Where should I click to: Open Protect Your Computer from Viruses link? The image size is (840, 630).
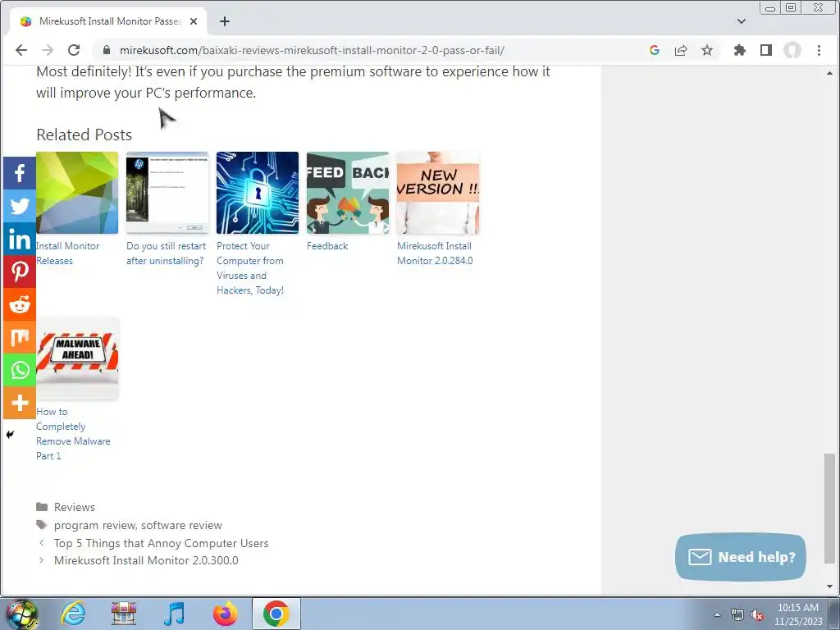(250, 268)
